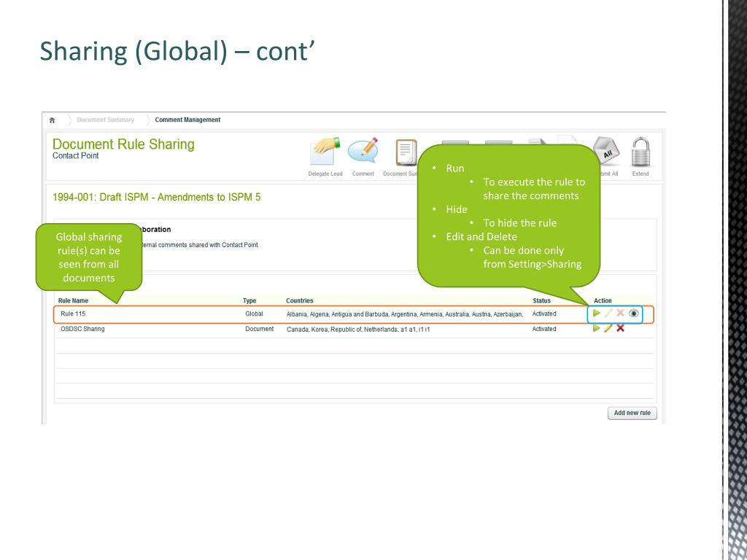This screenshot has height=560, width=747.
Task: Select the Status column header
Action: [x=542, y=301]
